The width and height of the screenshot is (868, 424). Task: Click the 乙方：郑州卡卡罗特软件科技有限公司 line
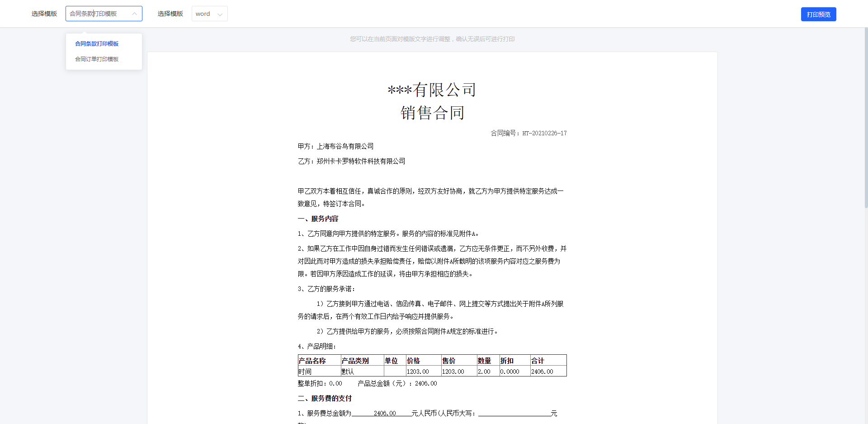[x=351, y=161]
